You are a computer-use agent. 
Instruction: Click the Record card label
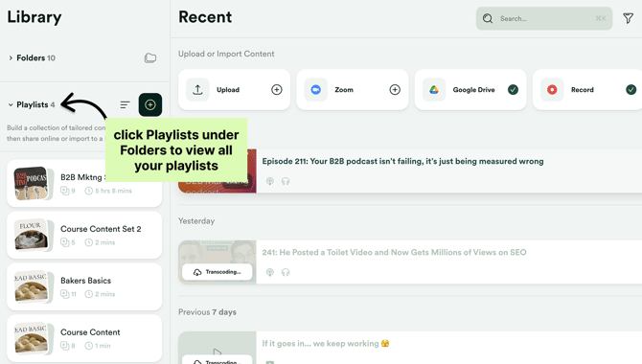[x=583, y=90]
